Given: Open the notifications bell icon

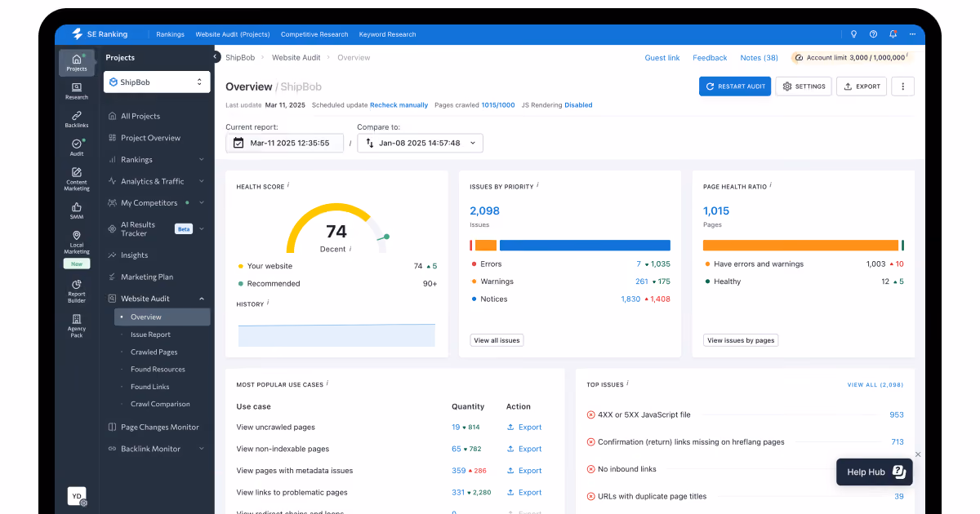Looking at the screenshot, I should [x=893, y=34].
